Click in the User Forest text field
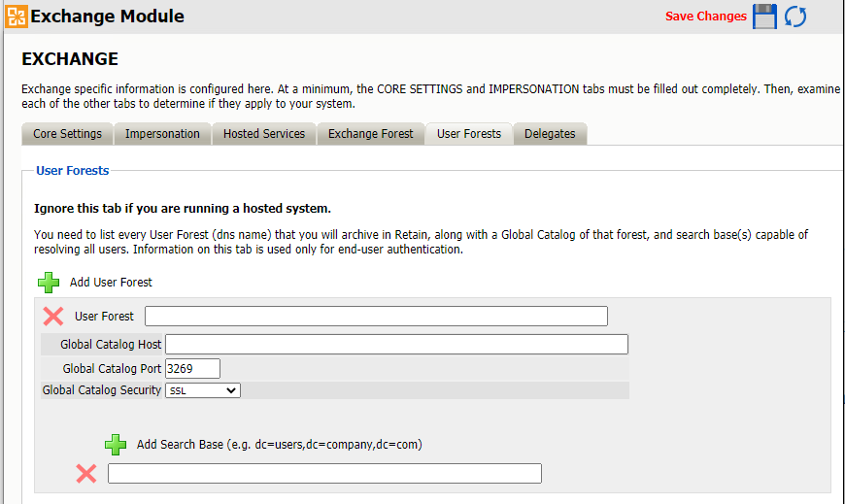Image resolution: width=845 pixels, height=504 pixels. (376, 316)
